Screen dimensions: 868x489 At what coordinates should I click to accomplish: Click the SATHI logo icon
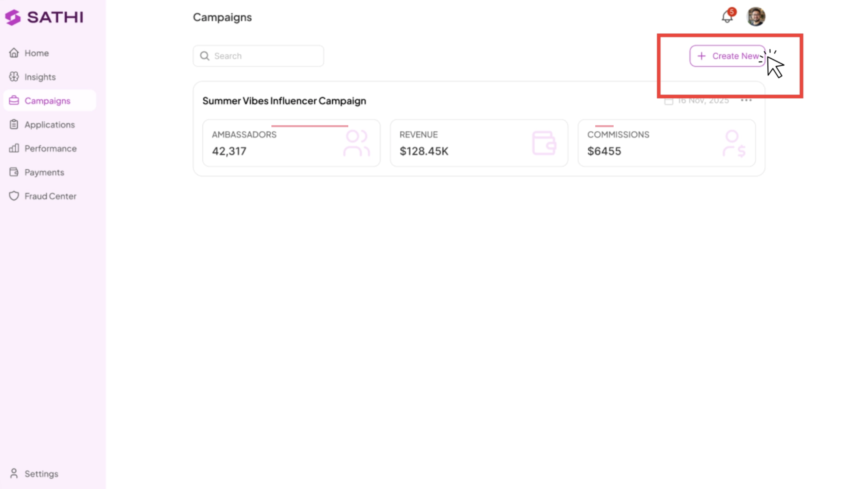point(13,17)
